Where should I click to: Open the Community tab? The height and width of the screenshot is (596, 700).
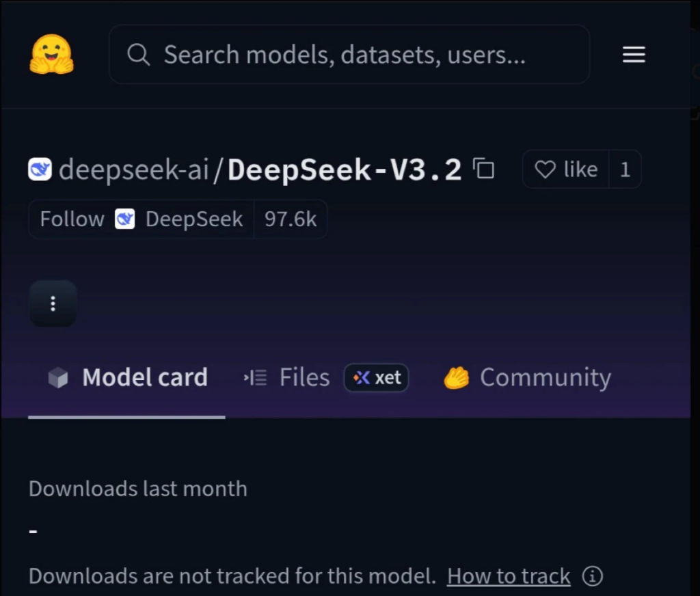coord(545,377)
